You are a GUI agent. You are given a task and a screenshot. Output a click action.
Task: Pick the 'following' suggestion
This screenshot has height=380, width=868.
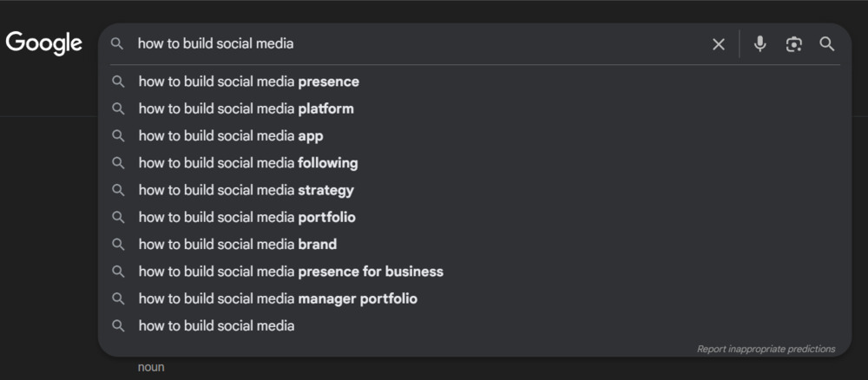248,163
